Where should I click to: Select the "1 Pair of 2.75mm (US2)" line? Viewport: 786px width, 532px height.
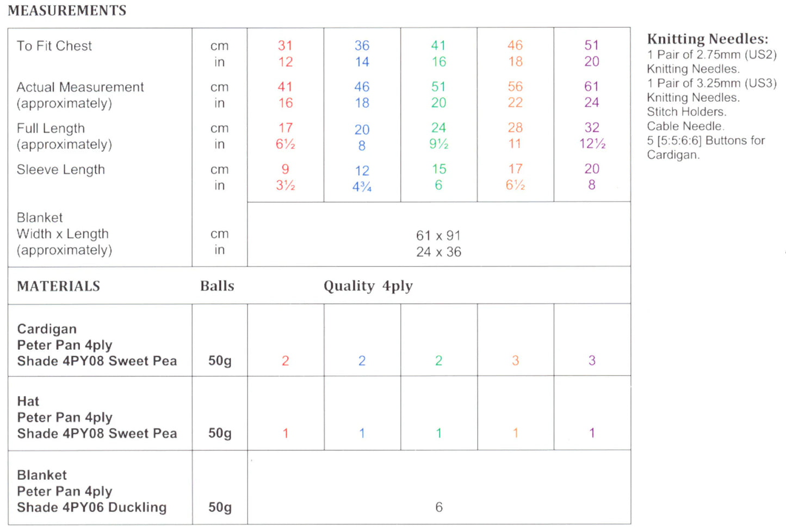(x=711, y=55)
